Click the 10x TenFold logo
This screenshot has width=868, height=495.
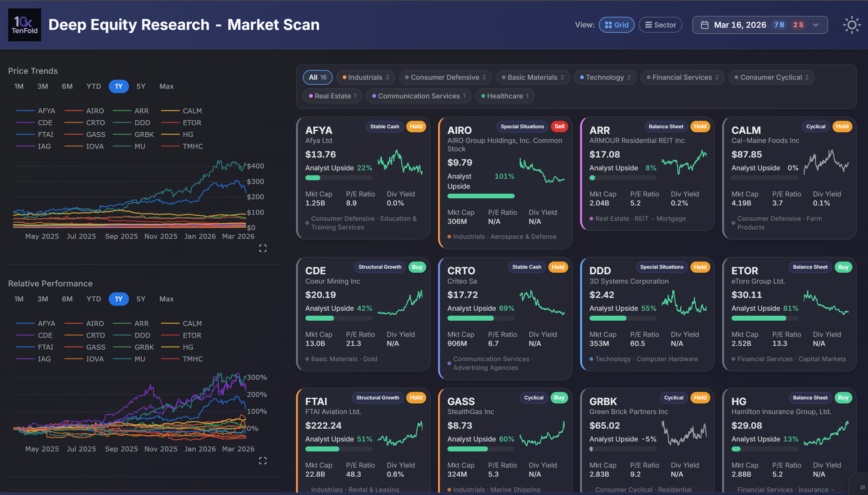(x=24, y=25)
